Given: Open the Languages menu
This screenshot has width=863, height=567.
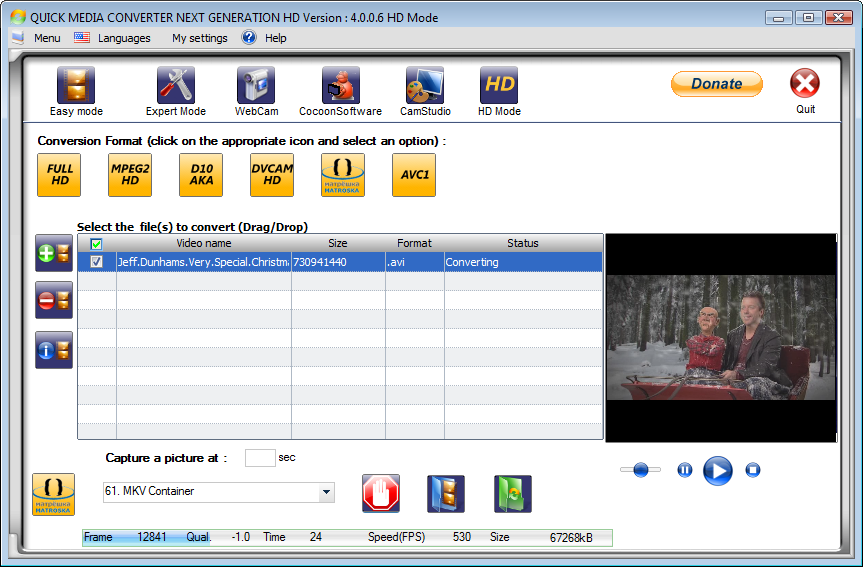Looking at the screenshot, I should click(124, 38).
